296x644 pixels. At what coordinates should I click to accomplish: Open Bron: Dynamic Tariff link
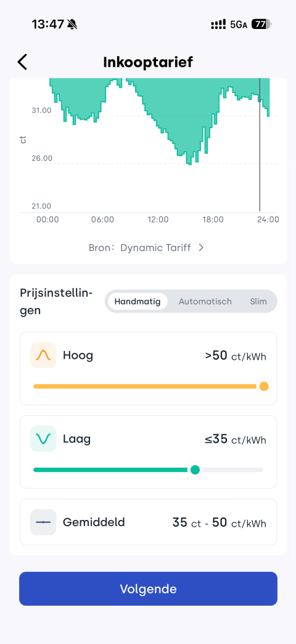click(x=146, y=247)
